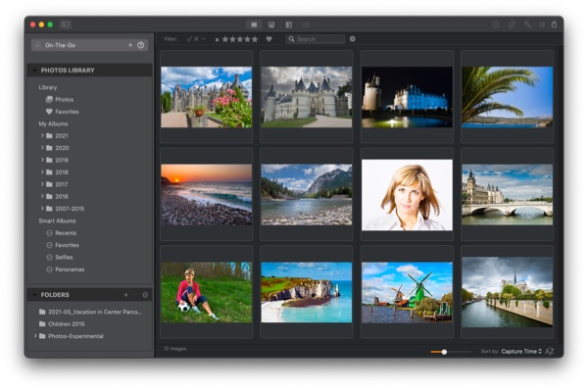
Task: Click plus icon next to On-The-Go
Action: 130,45
